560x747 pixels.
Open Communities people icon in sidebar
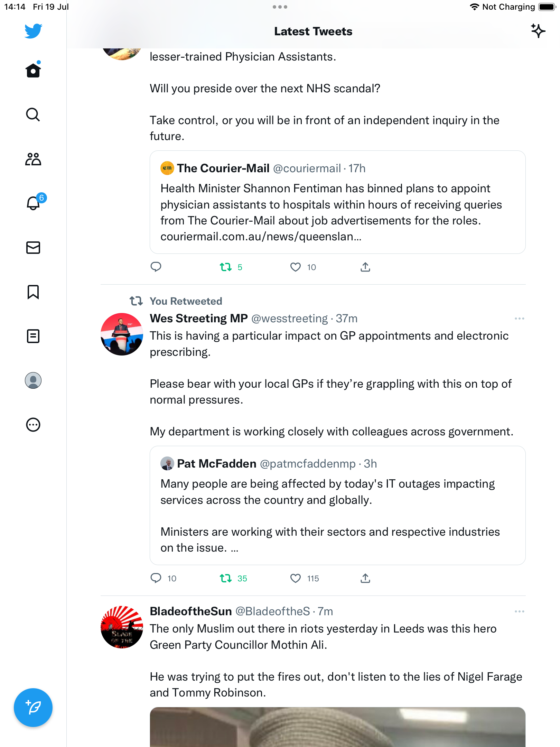(x=33, y=159)
